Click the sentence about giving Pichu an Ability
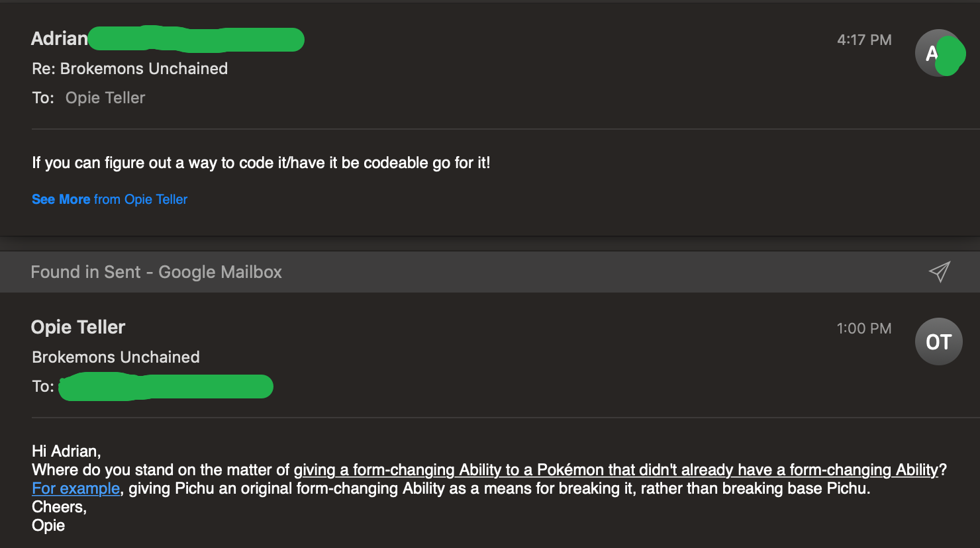This screenshot has height=548, width=980. (497, 488)
